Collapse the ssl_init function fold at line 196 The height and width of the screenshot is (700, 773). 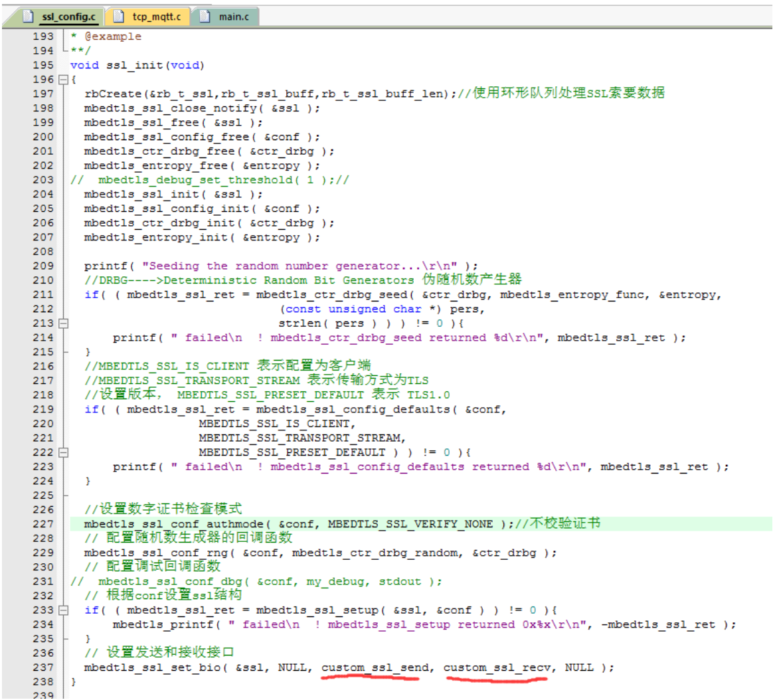[64, 80]
